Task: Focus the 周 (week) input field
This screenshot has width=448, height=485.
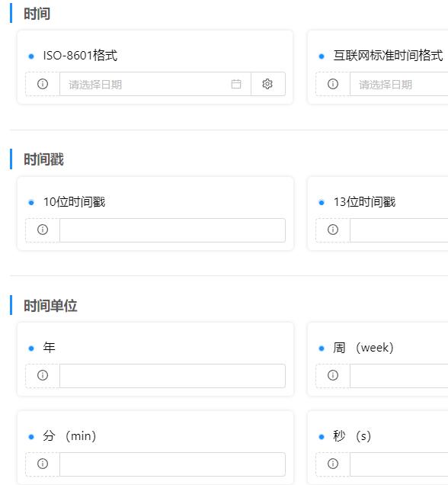Action: point(399,376)
